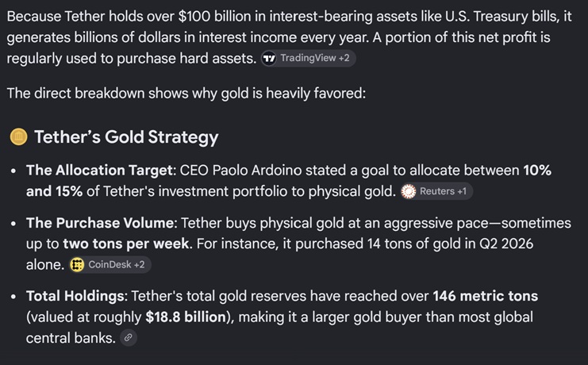Click the "direct breakdown shows why gold" sentence

click(186, 93)
